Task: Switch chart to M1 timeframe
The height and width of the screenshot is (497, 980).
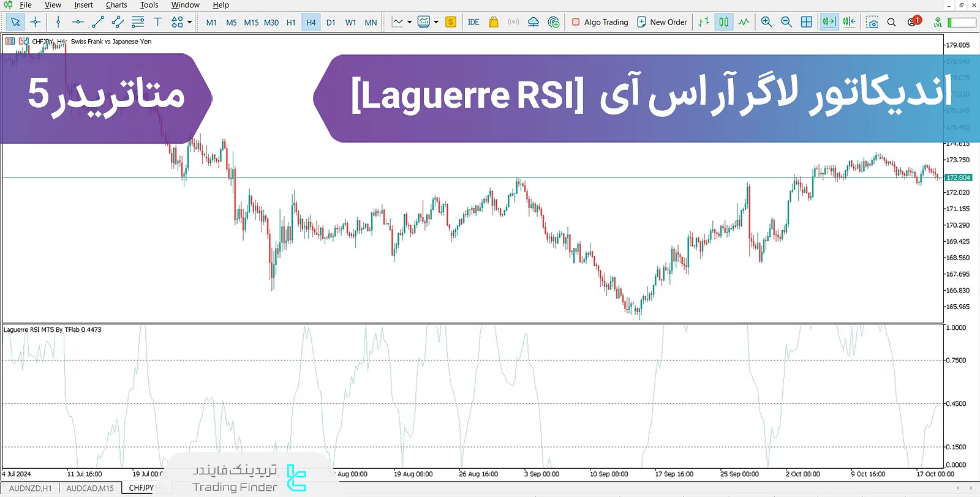Action: coord(211,23)
